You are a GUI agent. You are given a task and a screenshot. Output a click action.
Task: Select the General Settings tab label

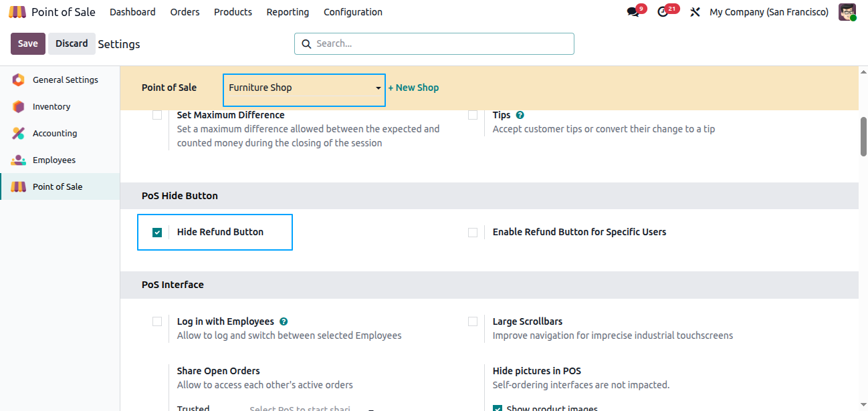[x=66, y=80]
